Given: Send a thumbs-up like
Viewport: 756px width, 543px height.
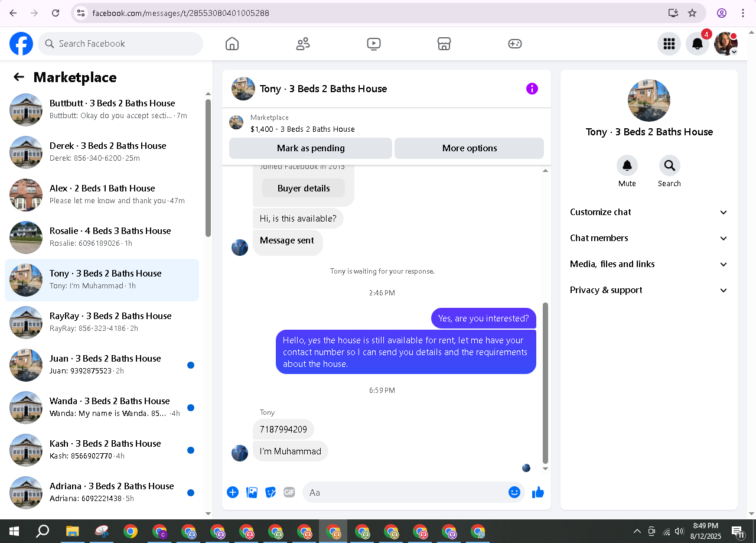Looking at the screenshot, I should pos(537,492).
